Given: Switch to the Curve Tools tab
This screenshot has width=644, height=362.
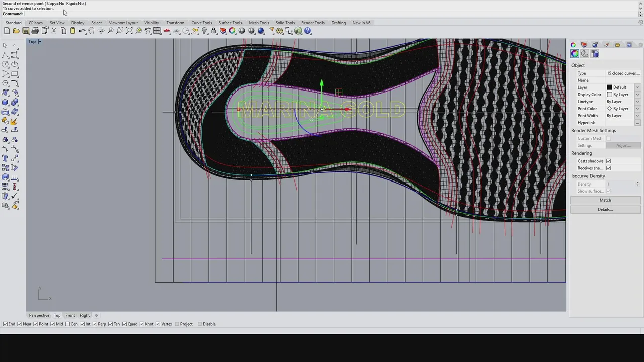Looking at the screenshot, I should tap(201, 23).
